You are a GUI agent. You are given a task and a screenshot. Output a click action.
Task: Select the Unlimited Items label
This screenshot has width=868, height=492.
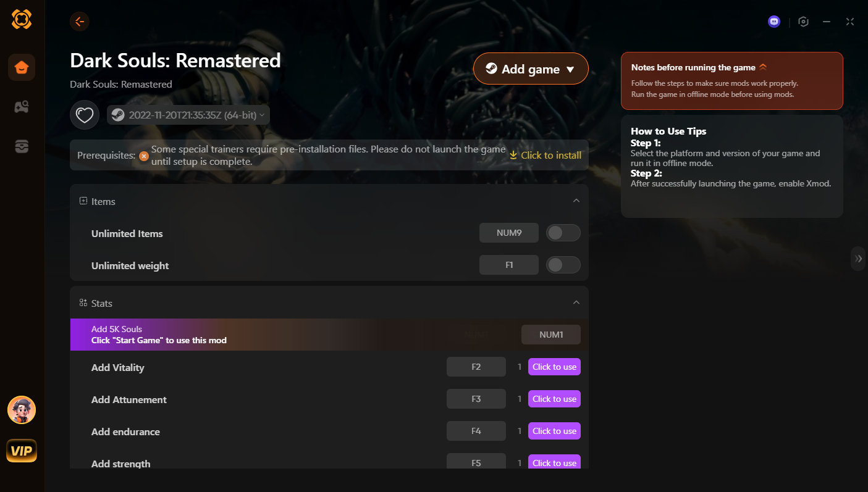pos(127,233)
